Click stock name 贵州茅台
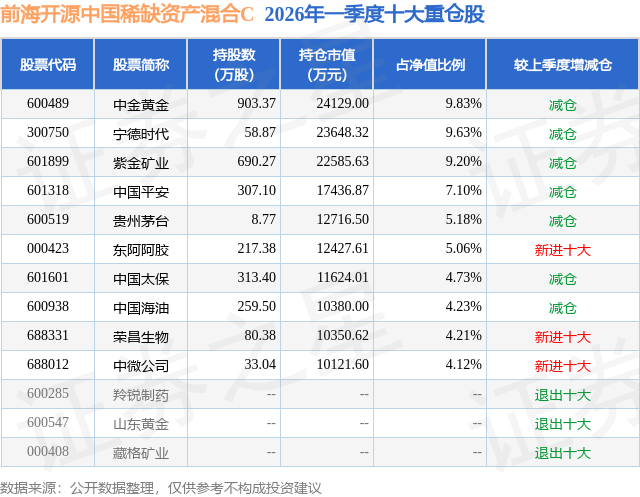The image size is (640, 497). (x=141, y=221)
